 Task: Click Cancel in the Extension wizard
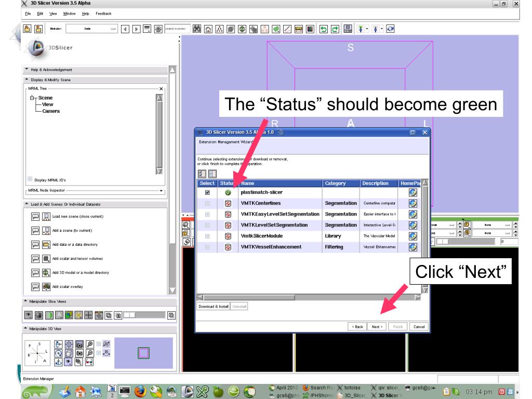[x=419, y=327]
